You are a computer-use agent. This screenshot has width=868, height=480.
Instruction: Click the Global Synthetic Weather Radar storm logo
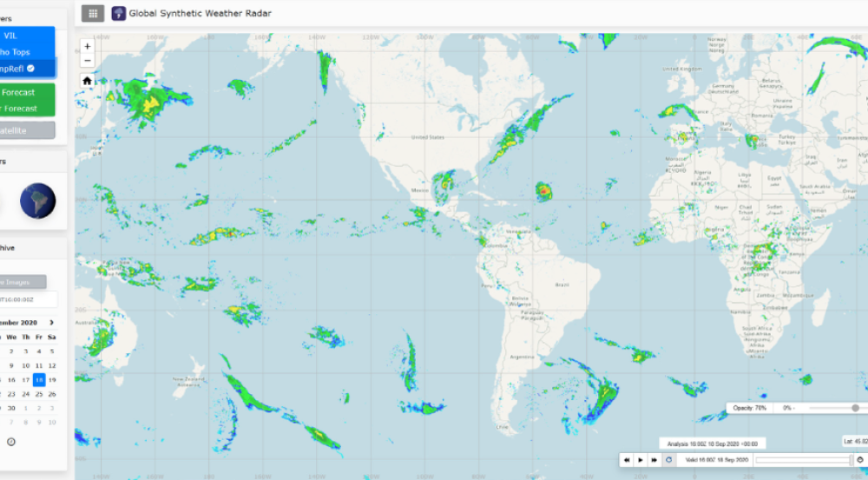coord(118,13)
